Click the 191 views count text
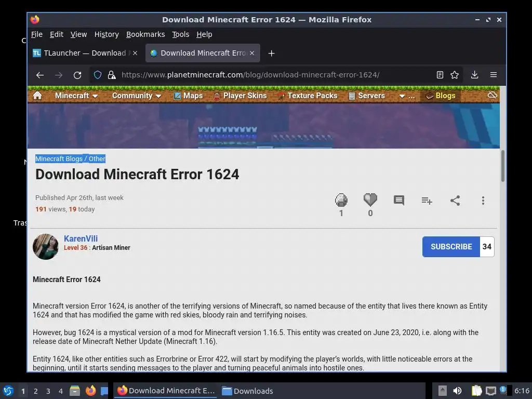This screenshot has height=399, width=532. point(50,209)
